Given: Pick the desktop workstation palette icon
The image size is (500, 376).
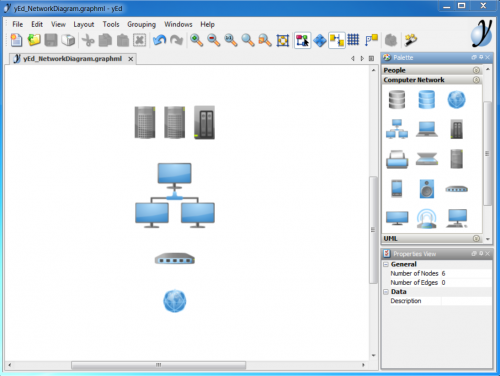Looking at the screenshot, I should click(456, 219).
